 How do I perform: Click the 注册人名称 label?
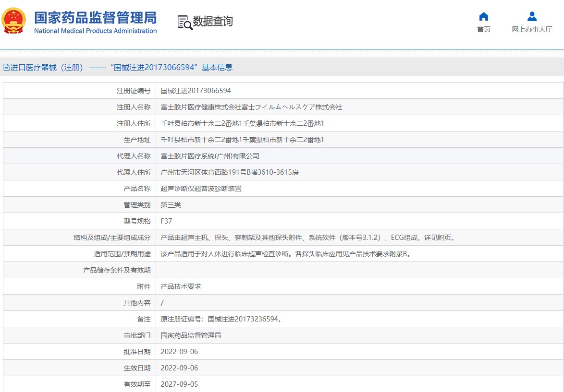tap(134, 107)
